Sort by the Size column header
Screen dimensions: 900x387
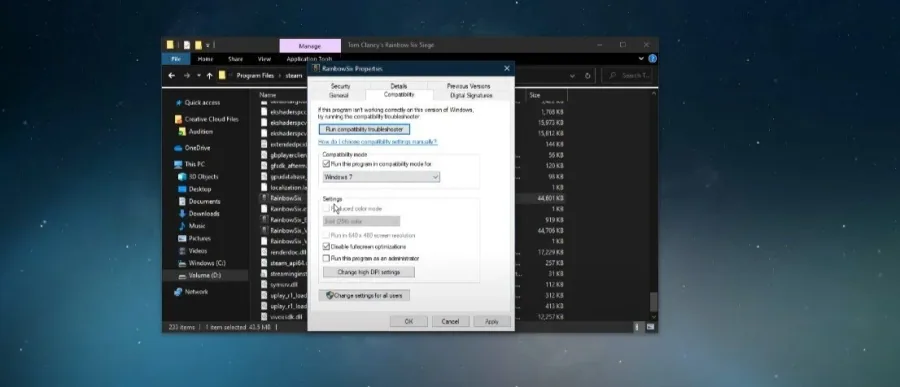(546, 95)
